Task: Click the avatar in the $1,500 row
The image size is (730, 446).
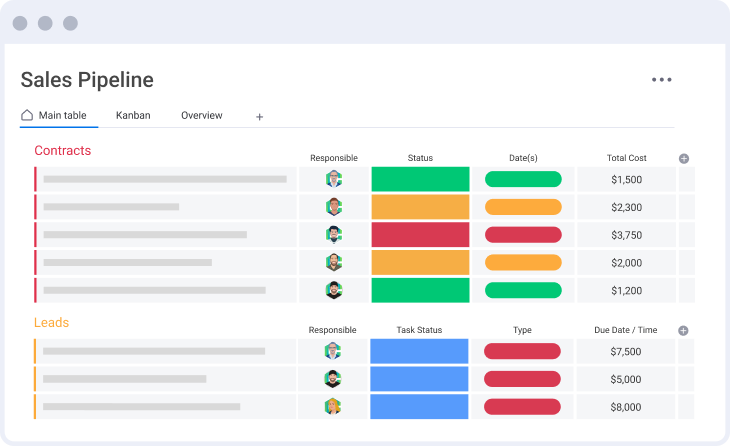Action: pos(333,180)
